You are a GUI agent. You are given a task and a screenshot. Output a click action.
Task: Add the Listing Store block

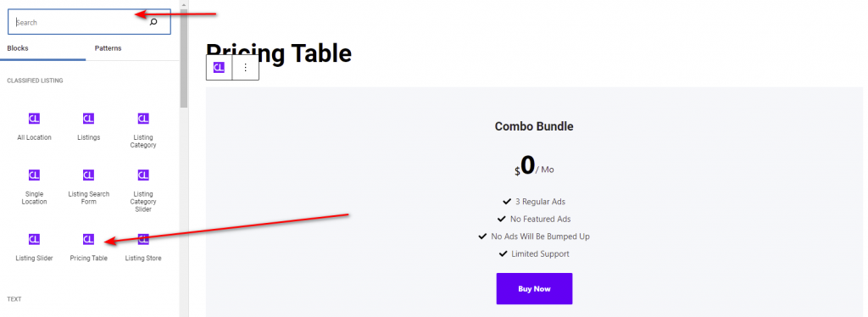click(x=142, y=247)
